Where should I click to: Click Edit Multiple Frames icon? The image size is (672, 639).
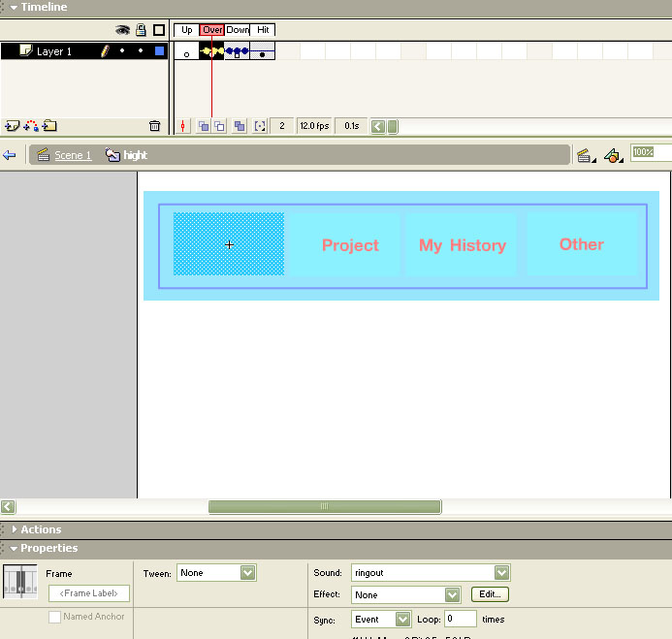[x=239, y=126]
